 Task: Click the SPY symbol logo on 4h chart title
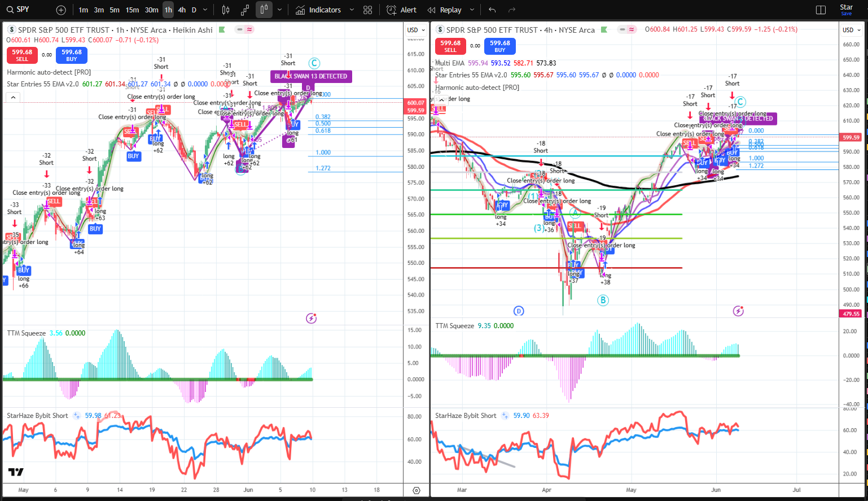pyautogui.click(x=440, y=30)
